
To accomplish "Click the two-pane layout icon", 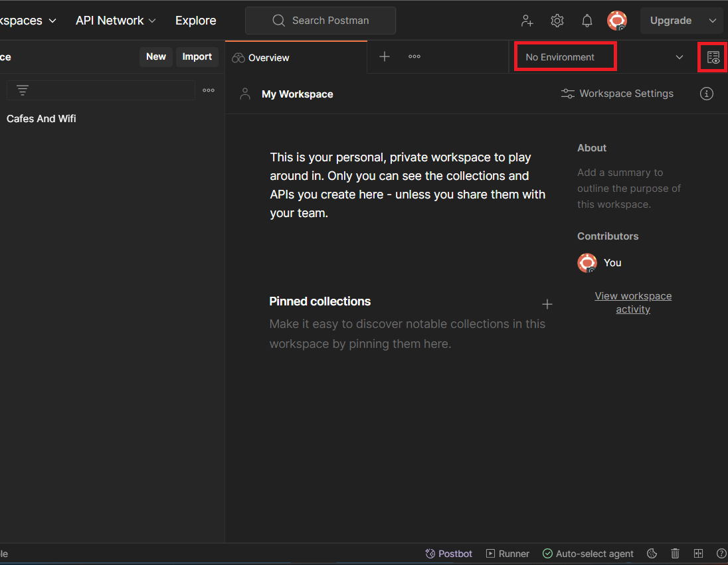I will click(698, 554).
